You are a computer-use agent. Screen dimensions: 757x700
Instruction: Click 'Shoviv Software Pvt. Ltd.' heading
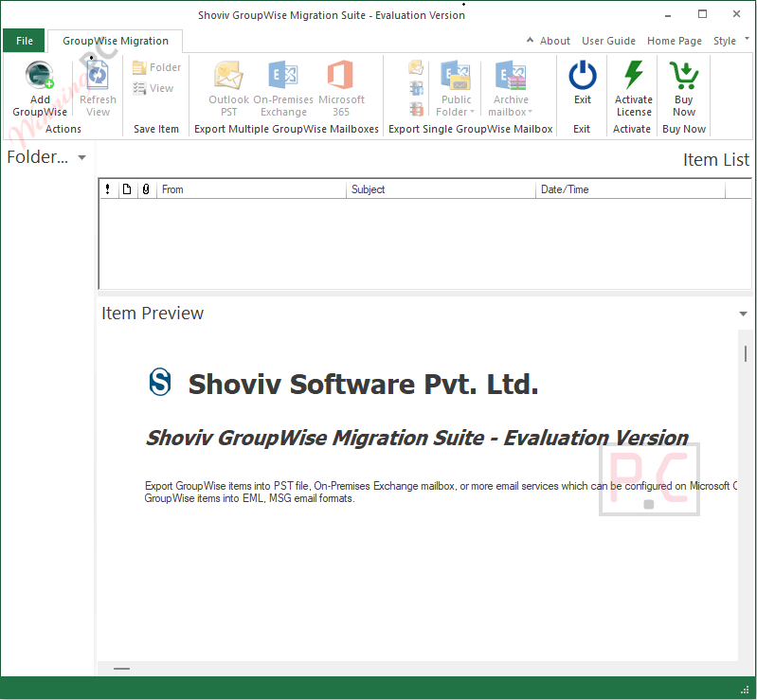(x=363, y=385)
